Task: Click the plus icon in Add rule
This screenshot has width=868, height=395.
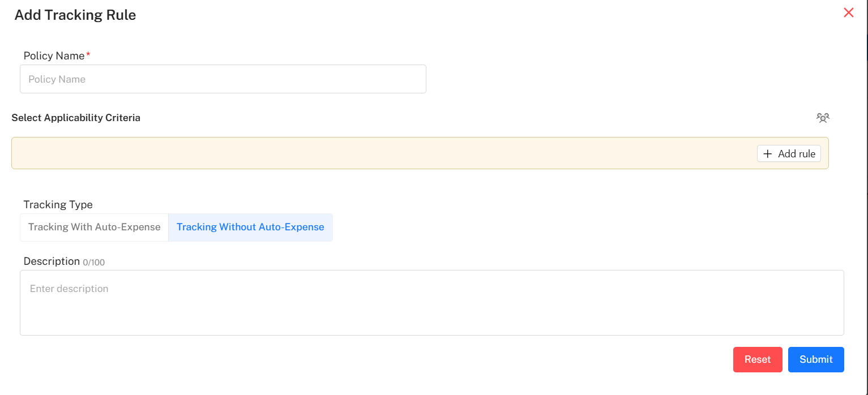Action: [x=768, y=154]
